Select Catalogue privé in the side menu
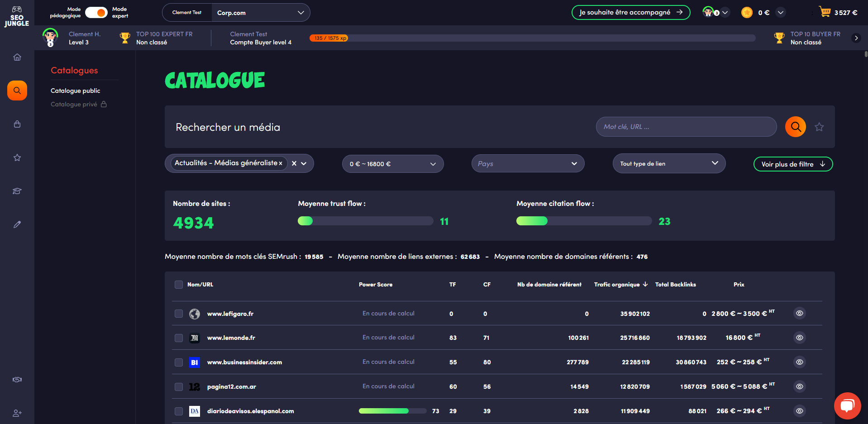The height and width of the screenshot is (424, 868). pyautogui.click(x=74, y=104)
